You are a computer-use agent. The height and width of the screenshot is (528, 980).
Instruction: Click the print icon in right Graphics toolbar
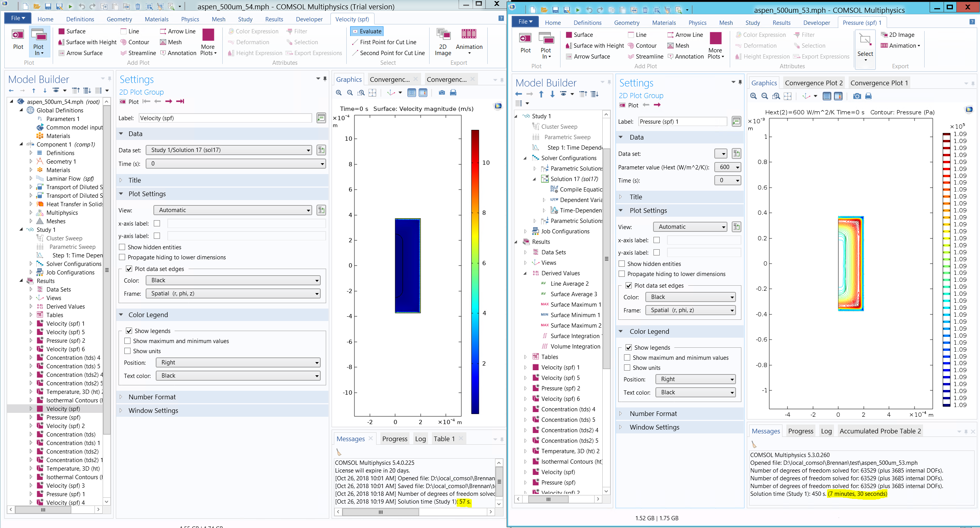(x=868, y=96)
